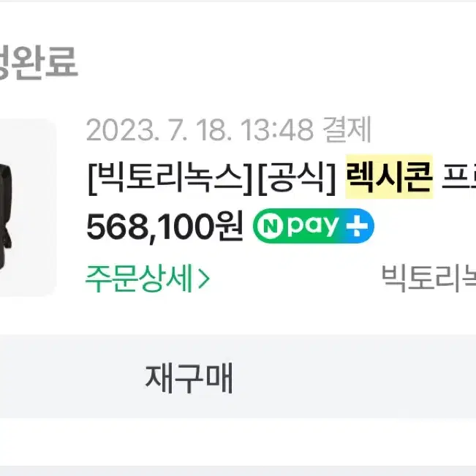Click the truncated text after 렉시콘

pos(458,177)
